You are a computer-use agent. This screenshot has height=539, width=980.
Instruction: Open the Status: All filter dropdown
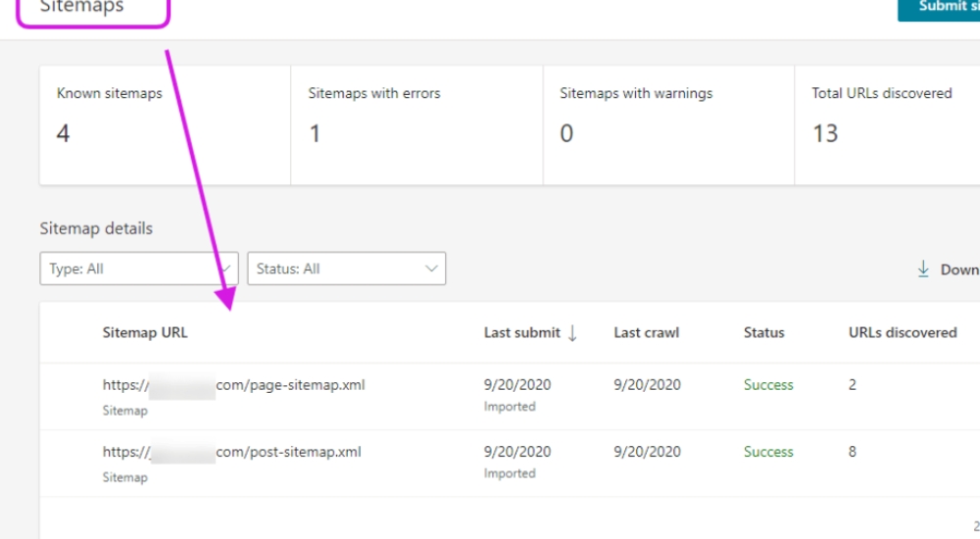point(346,269)
